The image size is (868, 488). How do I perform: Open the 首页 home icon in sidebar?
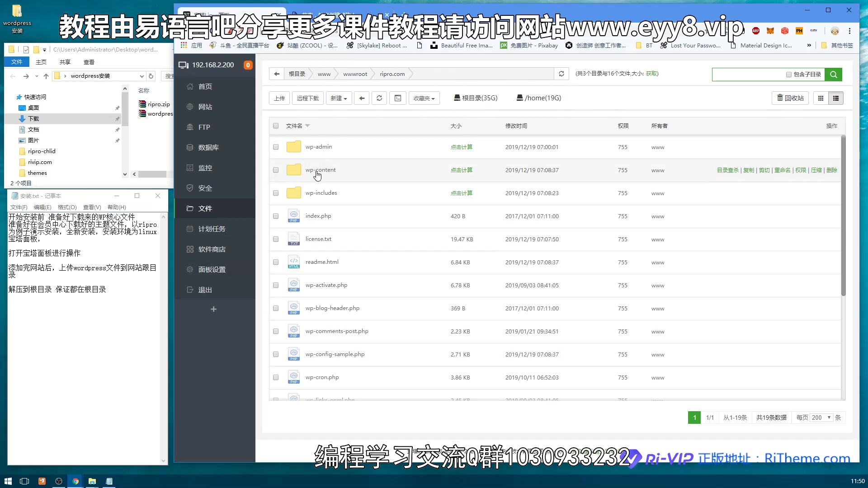point(190,86)
